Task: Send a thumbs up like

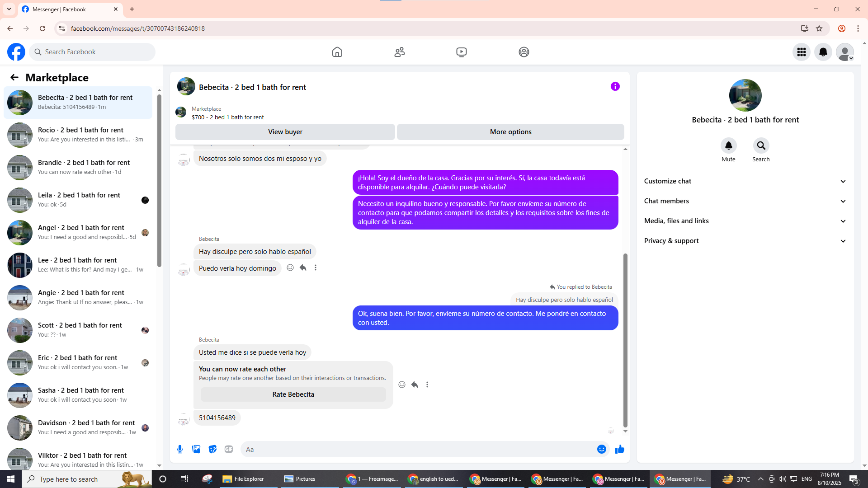Action: (x=619, y=449)
